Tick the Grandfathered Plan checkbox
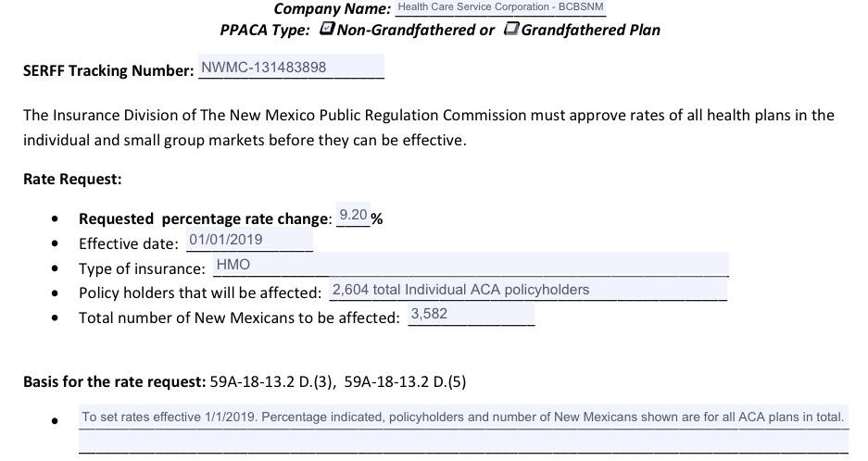This screenshot has width=868, height=461. 510,29
